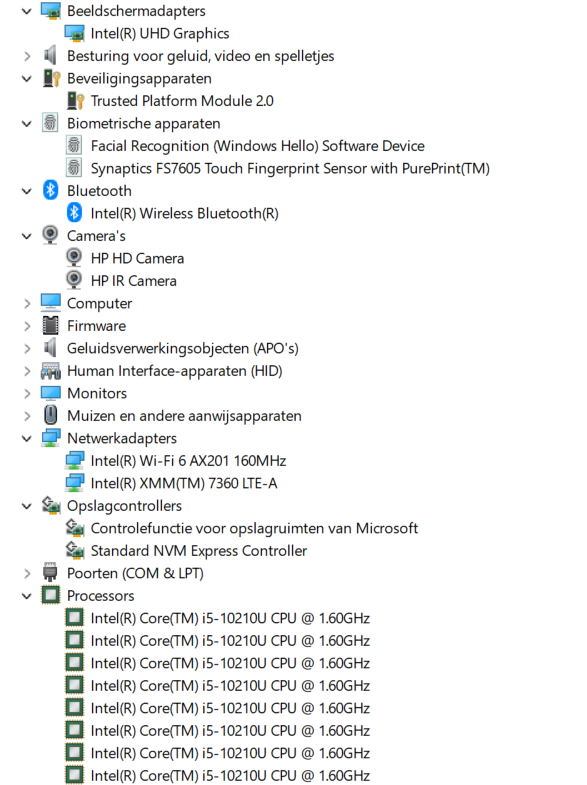Image resolution: width=587 pixels, height=785 pixels.
Task: Expand Besturing voor geluid, video en spelletjes
Action: click(x=27, y=56)
